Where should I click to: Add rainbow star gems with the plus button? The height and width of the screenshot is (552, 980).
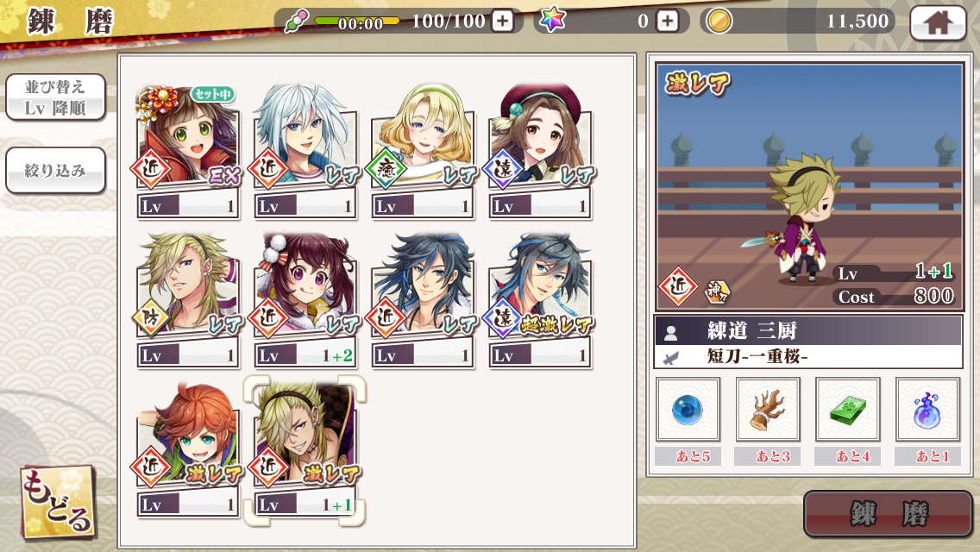[x=667, y=22]
